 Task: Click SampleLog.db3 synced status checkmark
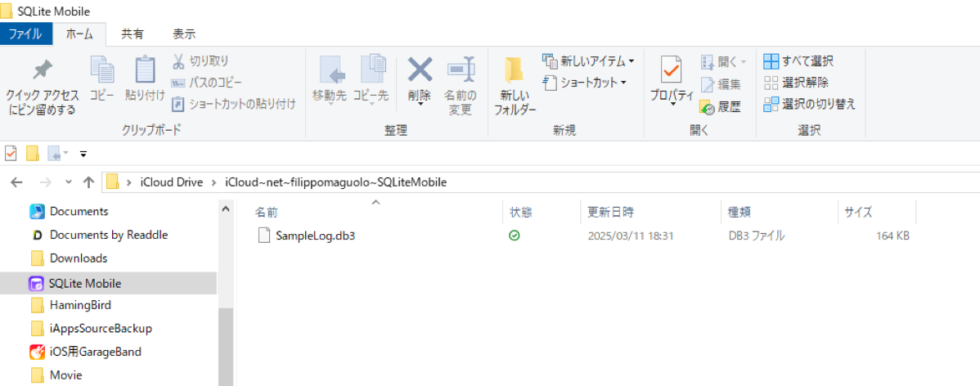[x=514, y=236]
